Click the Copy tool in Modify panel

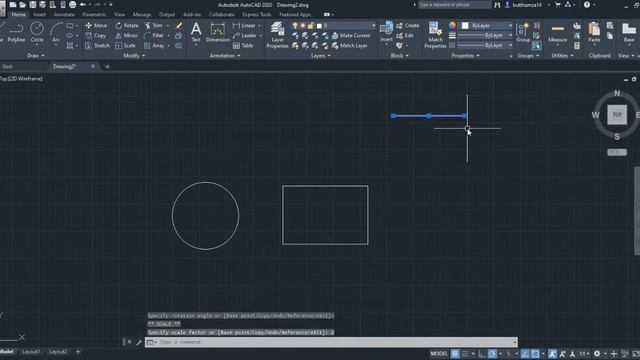point(96,36)
